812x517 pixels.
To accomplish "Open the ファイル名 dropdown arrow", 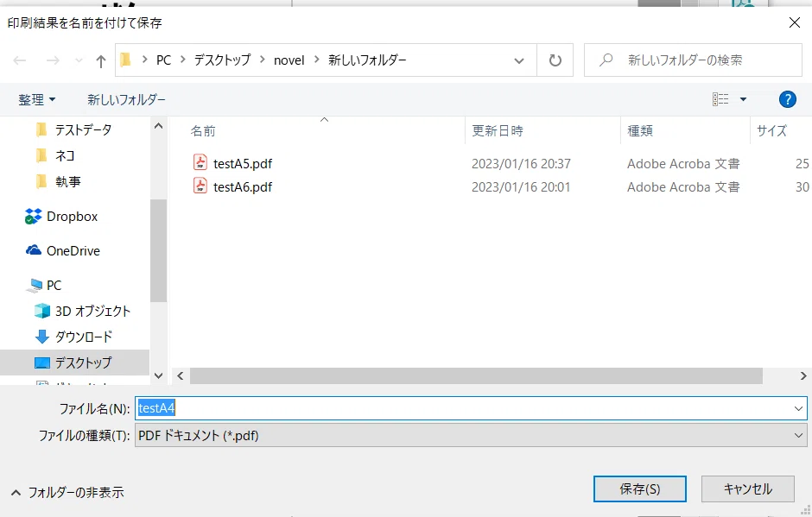I will (798, 408).
